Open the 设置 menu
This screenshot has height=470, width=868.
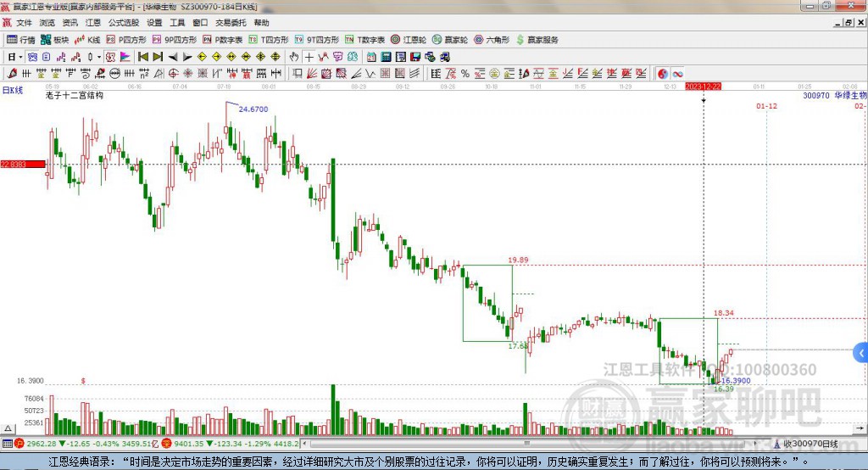tap(154, 23)
